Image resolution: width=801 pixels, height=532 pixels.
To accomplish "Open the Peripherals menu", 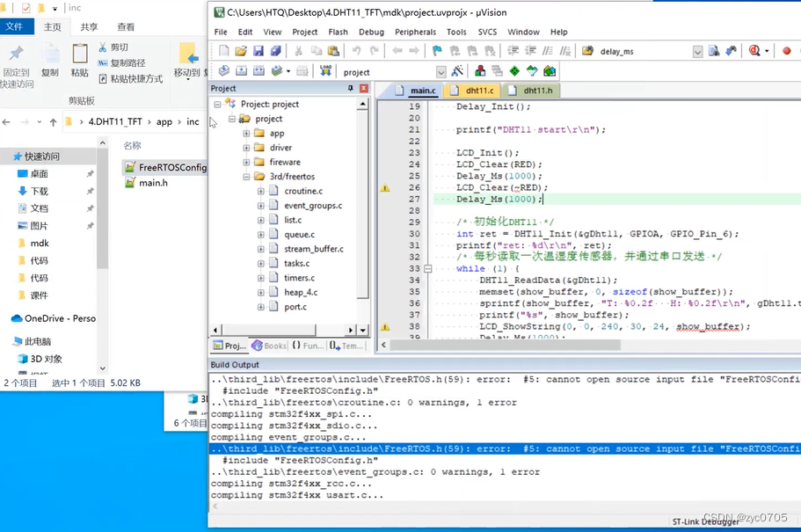I will pyautogui.click(x=415, y=32).
